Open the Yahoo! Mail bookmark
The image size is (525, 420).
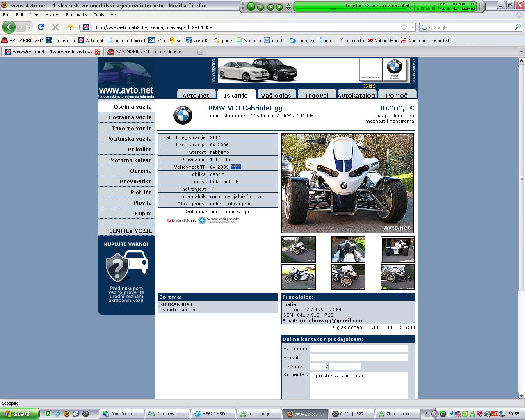[382, 41]
